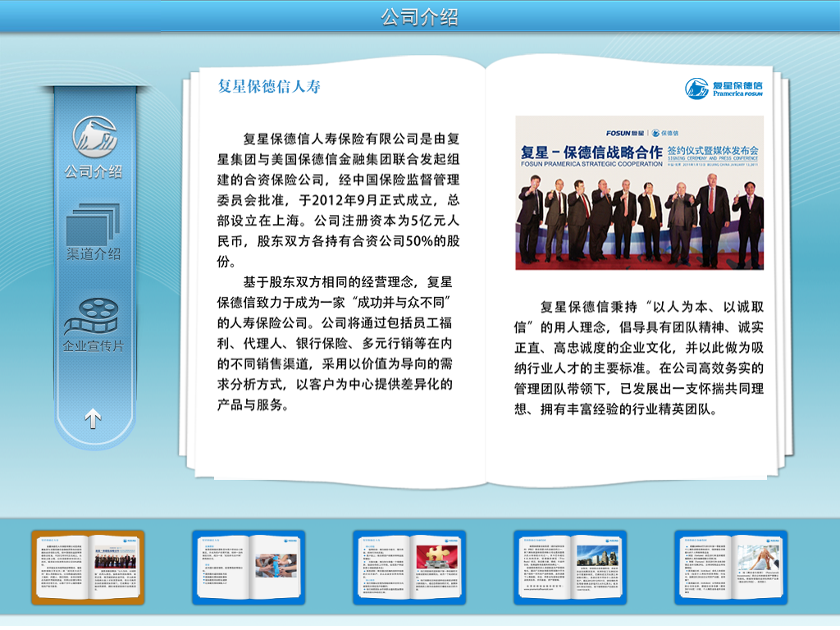Open the page thumbnail showing joined hands

(249, 568)
